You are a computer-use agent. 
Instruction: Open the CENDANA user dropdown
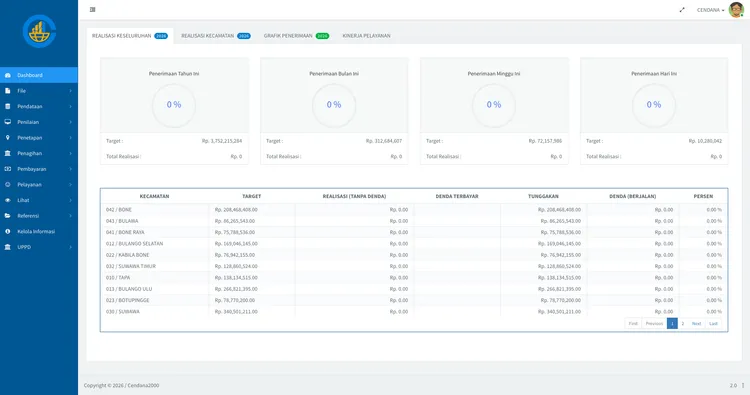click(x=710, y=10)
